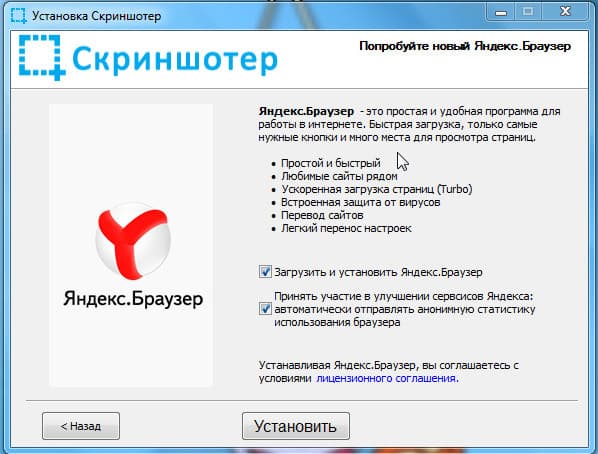Click the window title Установка Скриншотер

pos(96,16)
